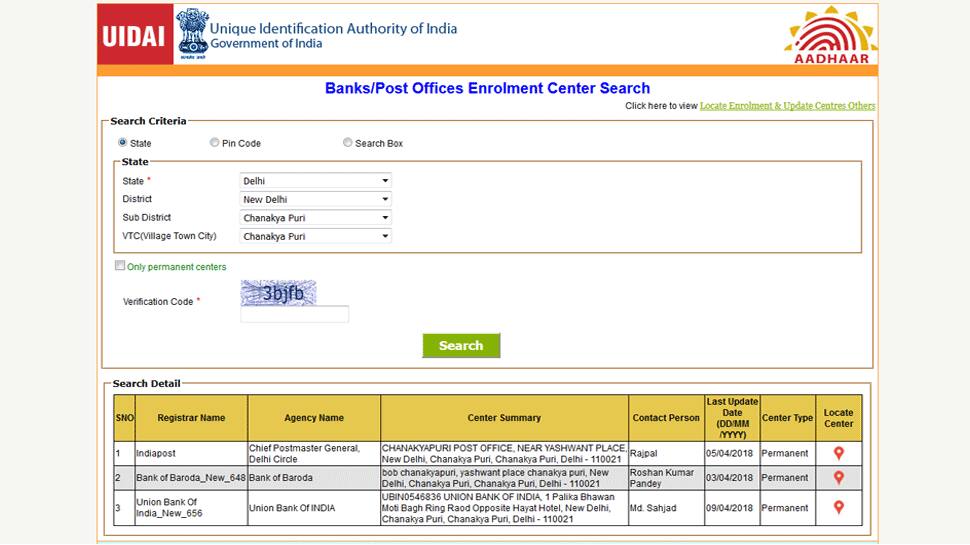The image size is (970, 545).
Task: Click the Last Update Date column header
Action: tap(732, 418)
